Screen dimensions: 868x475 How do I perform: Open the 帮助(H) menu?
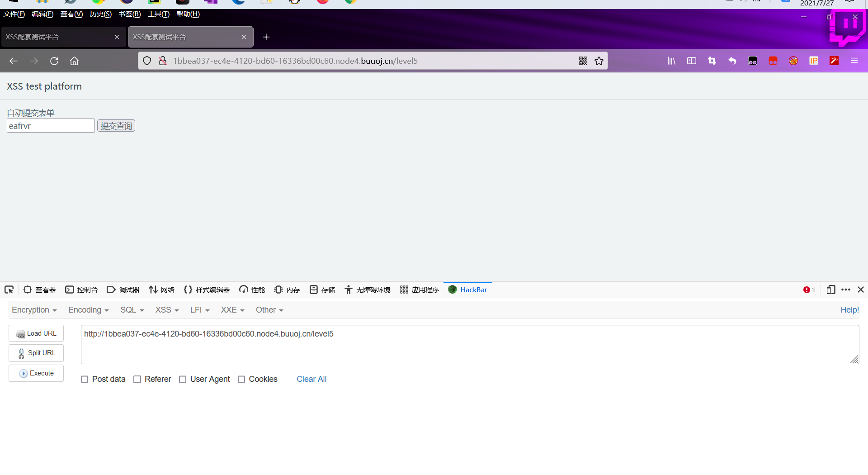[x=188, y=14]
